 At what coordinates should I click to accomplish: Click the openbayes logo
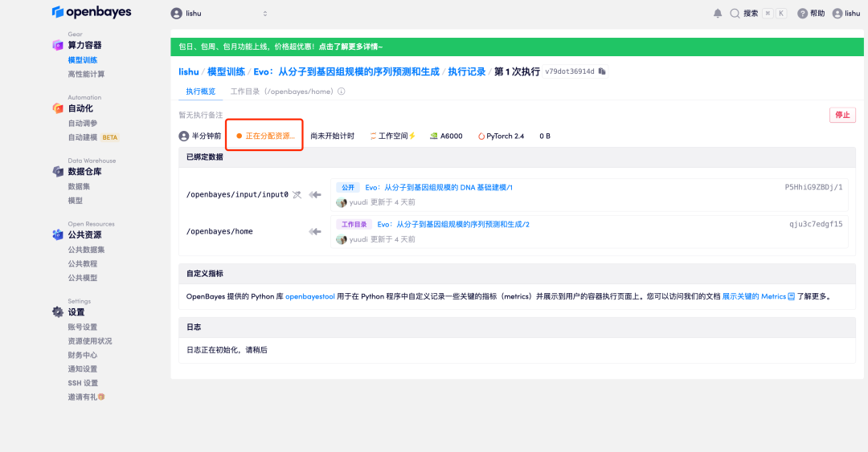91,13
